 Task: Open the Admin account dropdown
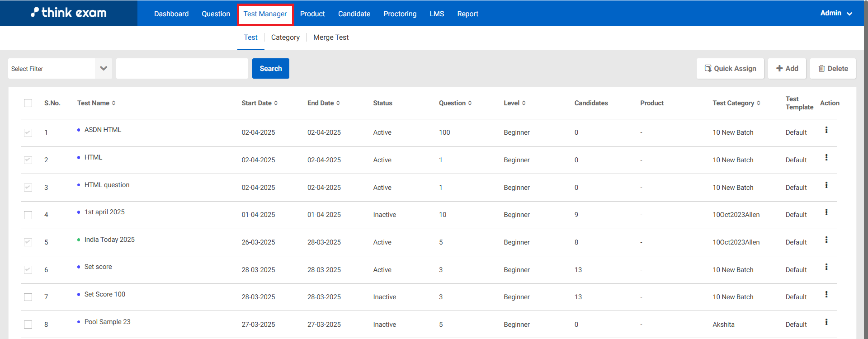tap(835, 13)
